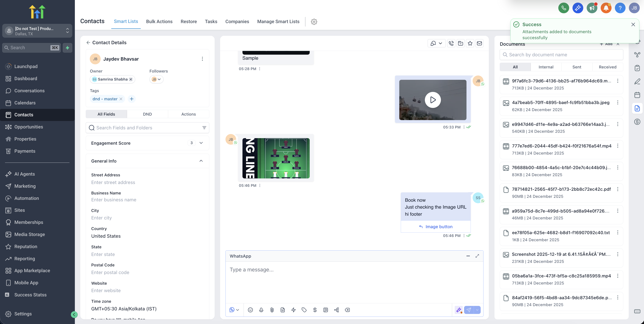Attach a file with the paperclip icon
644x324 pixels.
(272, 310)
